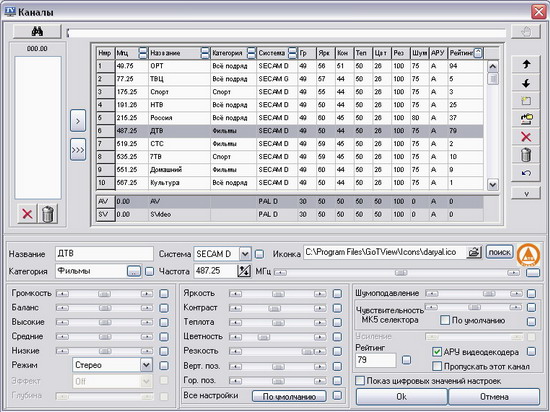Click the поиск icon button
The width and height of the screenshot is (550, 412).
(x=500, y=252)
